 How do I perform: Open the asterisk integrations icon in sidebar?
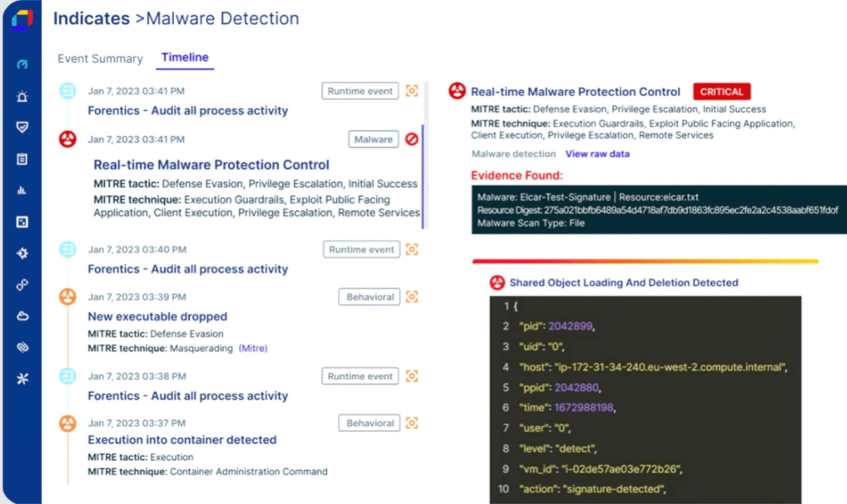pyautogui.click(x=22, y=379)
